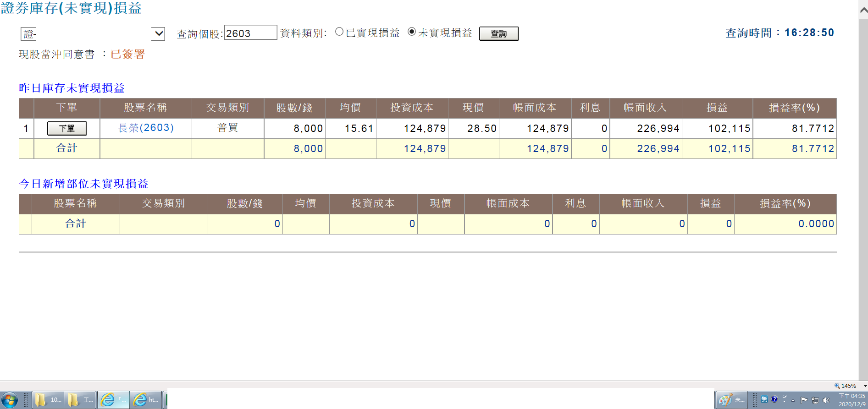Click the volume speaker tray icon
This screenshot has width=868, height=409.
826,400
